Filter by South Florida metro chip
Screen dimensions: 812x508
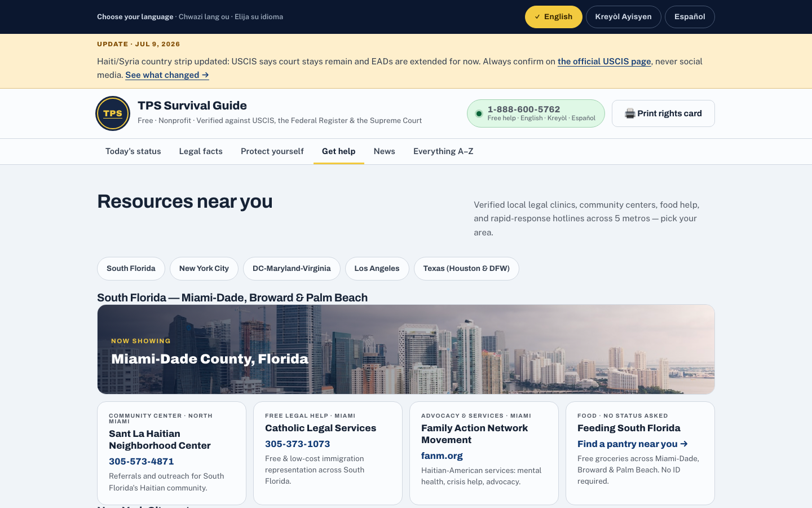coord(131,269)
